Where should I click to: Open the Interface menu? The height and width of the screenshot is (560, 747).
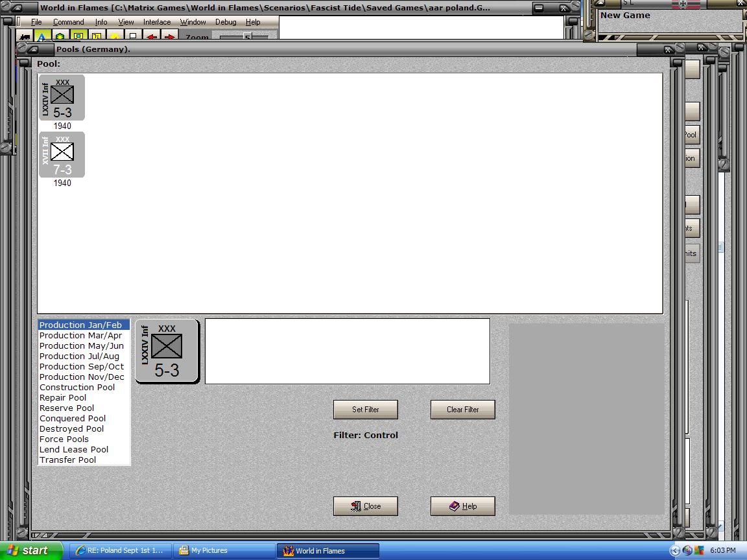[157, 22]
